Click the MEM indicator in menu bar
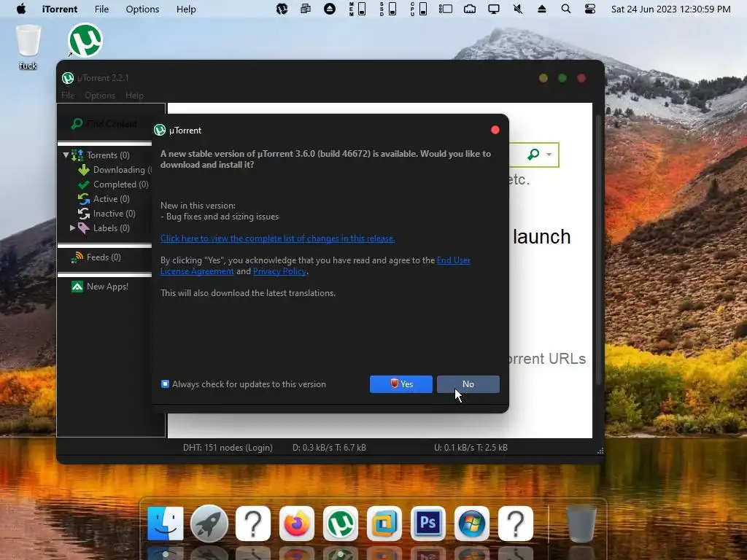Screen dimensions: 747x560 click(x=357, y=9)
